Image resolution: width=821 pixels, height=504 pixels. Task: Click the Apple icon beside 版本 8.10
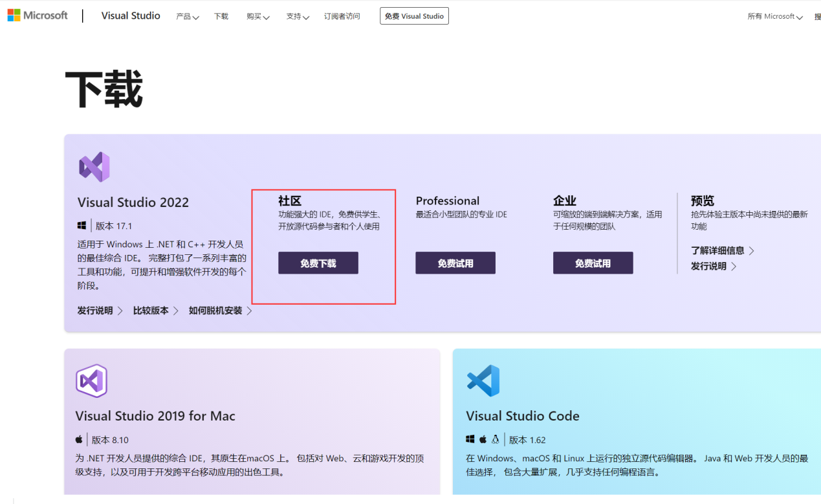[79, 439]
